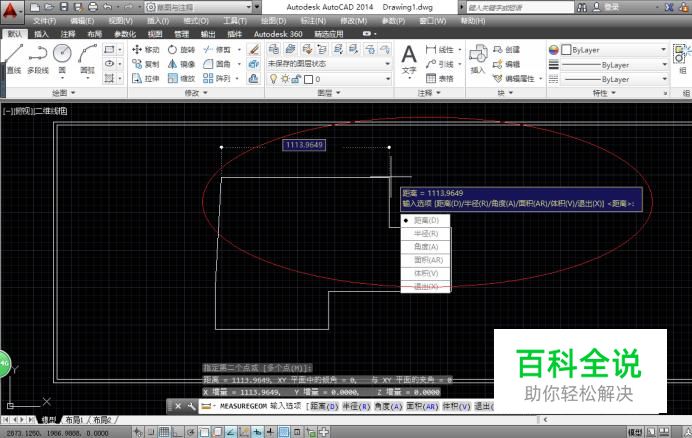692x438 pixels.
Task: Click the Table (表格) tool
Action: click(440, 79)
